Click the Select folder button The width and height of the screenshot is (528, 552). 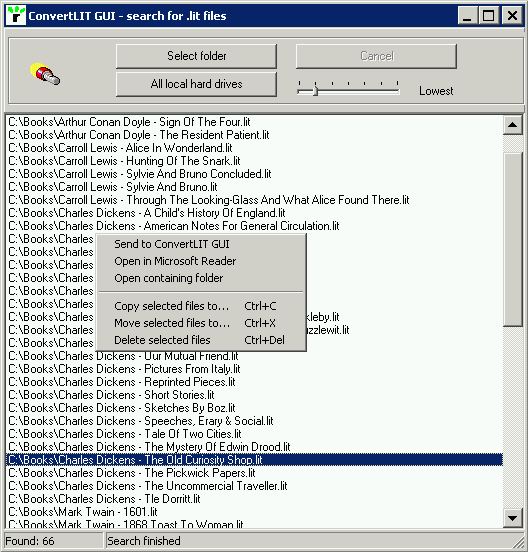pos(196,56)
